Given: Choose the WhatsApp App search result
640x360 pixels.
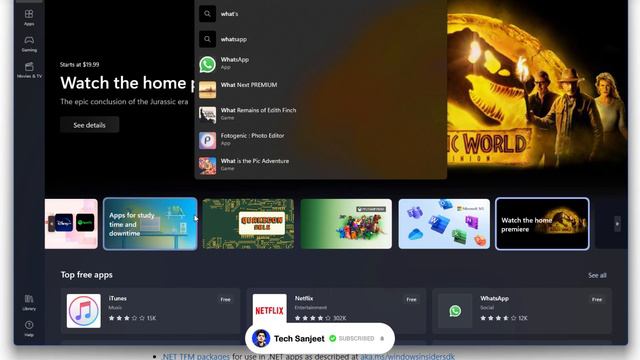Looking at the screenshot, I should (320, 64).
